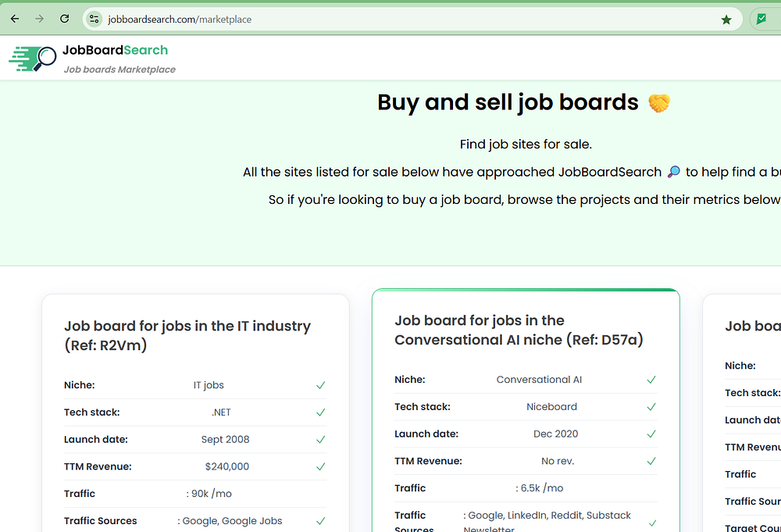Select 'Tech stack:' label in D57a card
Viewport: 781px width, 532px height.
point(423,407)
